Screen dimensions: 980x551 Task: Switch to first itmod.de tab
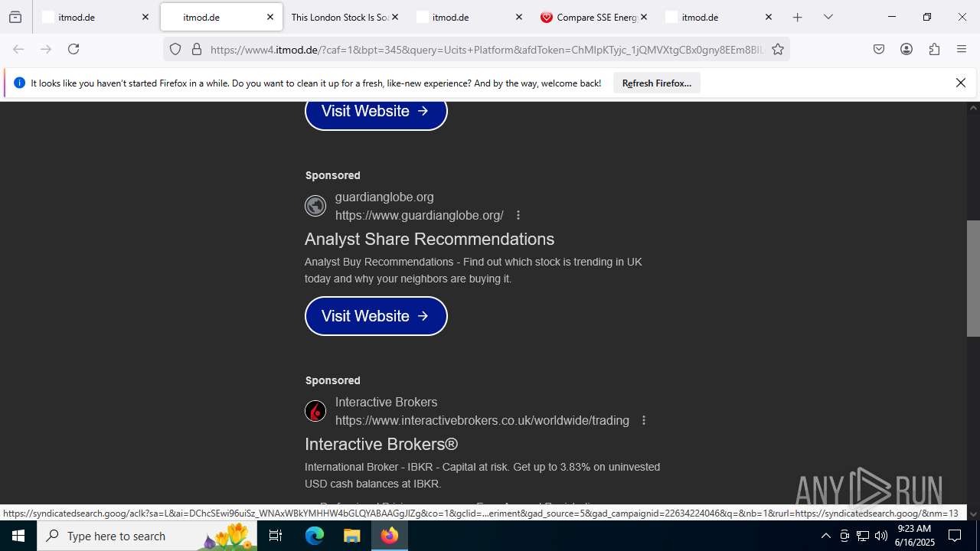pyautogui.click(x=96, y=17)
